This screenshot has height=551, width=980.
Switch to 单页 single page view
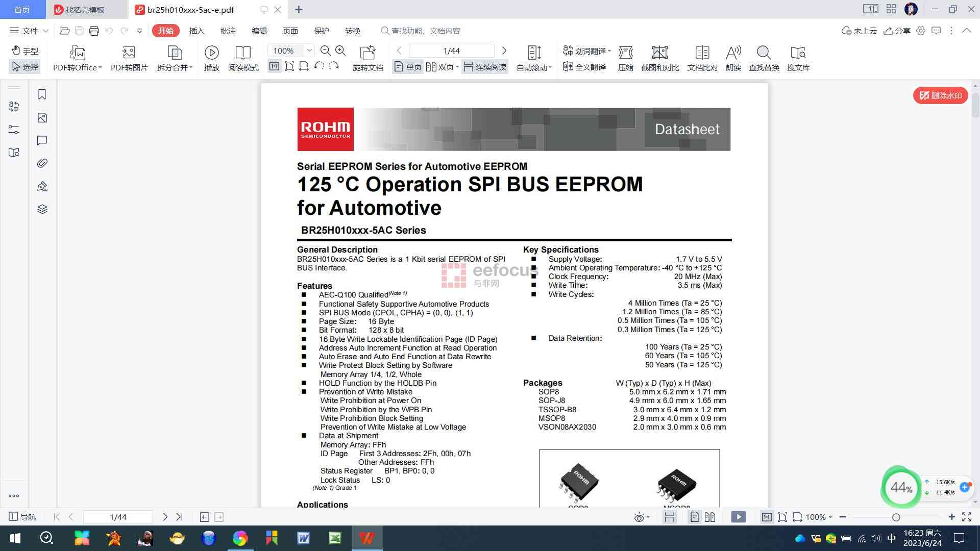408,67
